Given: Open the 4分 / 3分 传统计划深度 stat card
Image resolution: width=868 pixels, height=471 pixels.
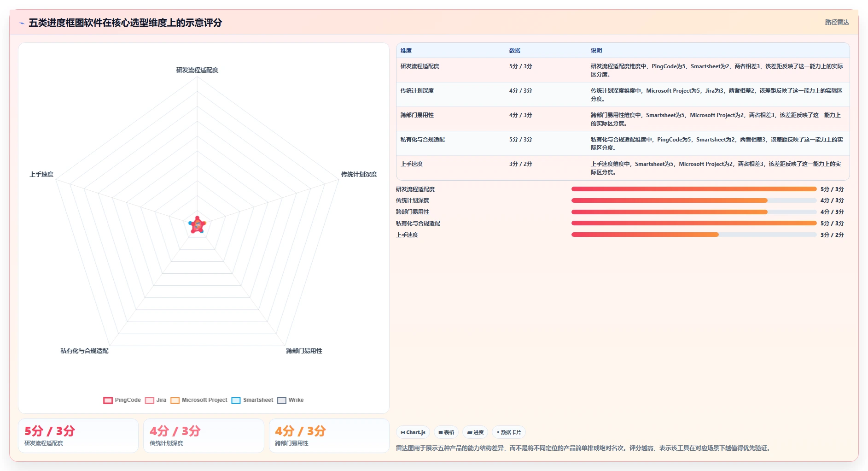Looking at the screenshot, I should [204, 436].
